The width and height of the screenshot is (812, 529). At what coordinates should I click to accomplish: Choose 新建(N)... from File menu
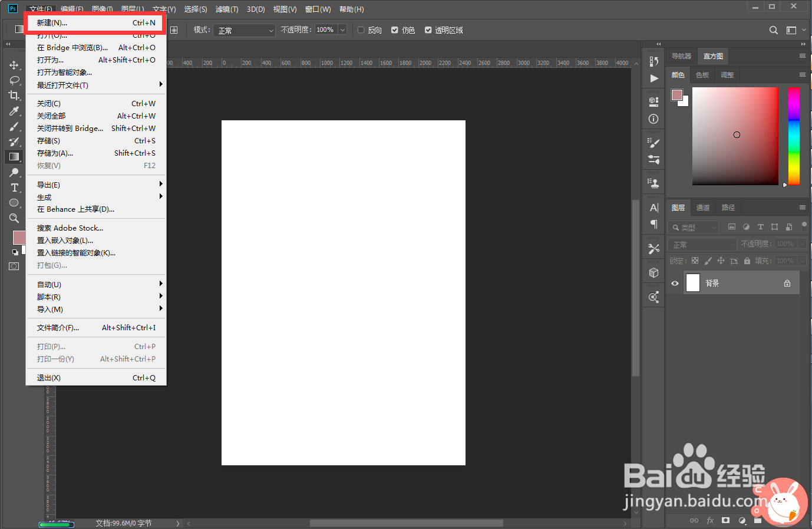(96, 23)
